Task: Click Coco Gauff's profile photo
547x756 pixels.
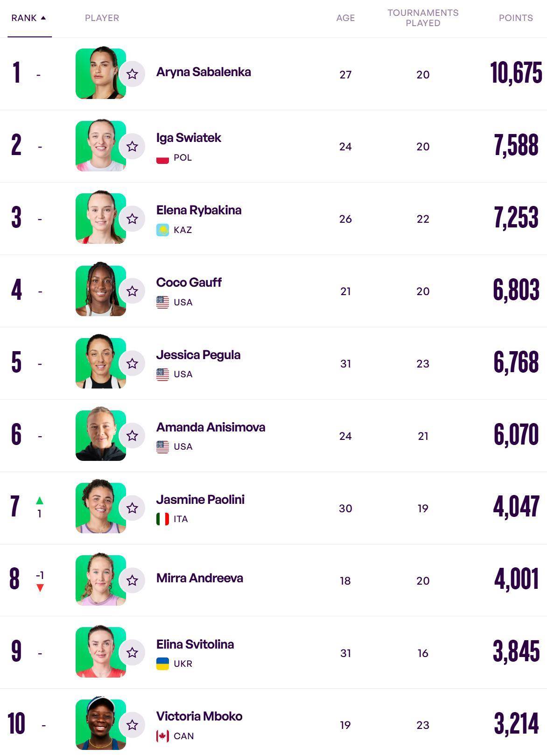Action: (x=100, y=290)
